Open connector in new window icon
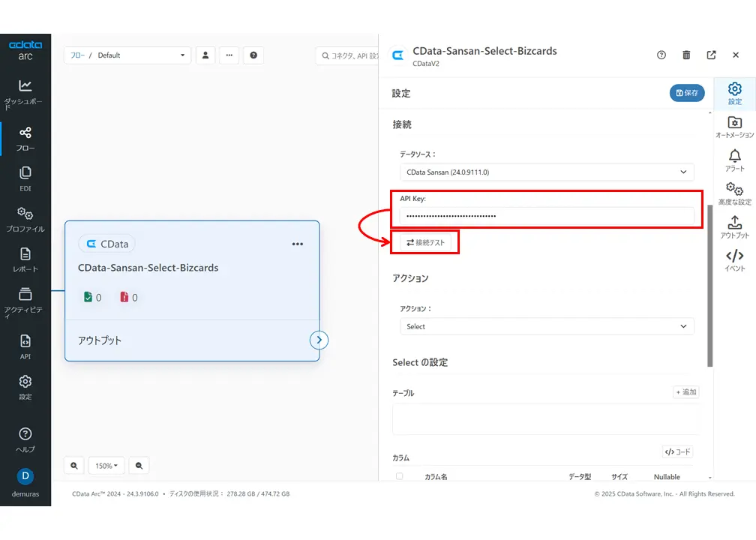756x540 pixels. [711, 55]
